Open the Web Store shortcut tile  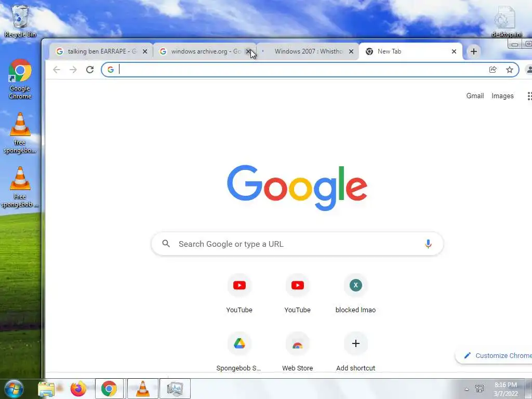[x=298, y=352]
